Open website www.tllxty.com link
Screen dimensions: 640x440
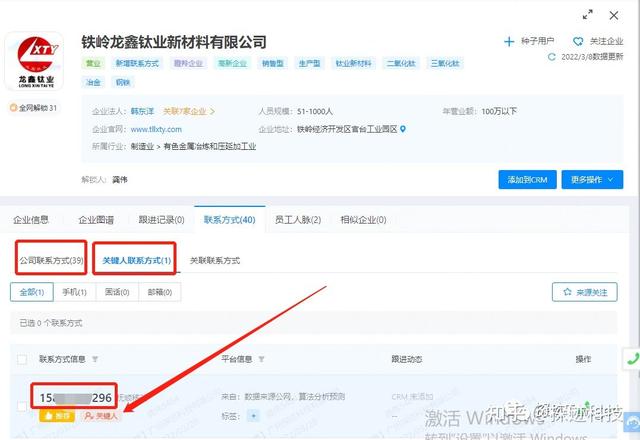(156, 129)
